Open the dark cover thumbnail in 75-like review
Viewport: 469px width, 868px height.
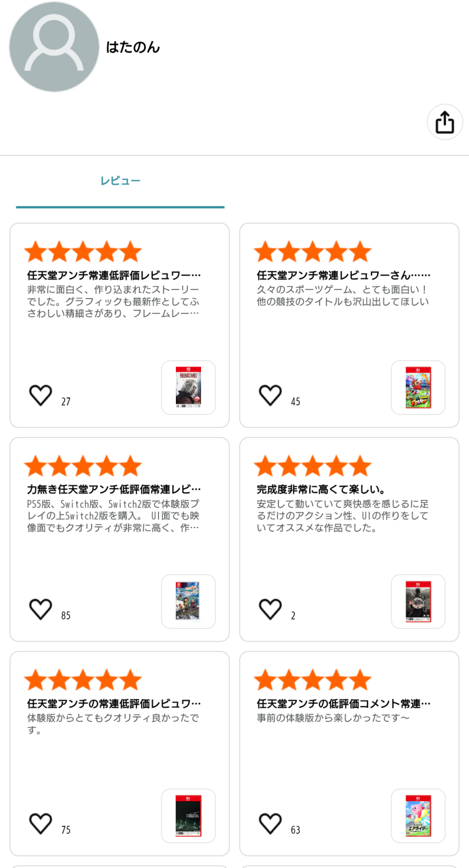188,816
